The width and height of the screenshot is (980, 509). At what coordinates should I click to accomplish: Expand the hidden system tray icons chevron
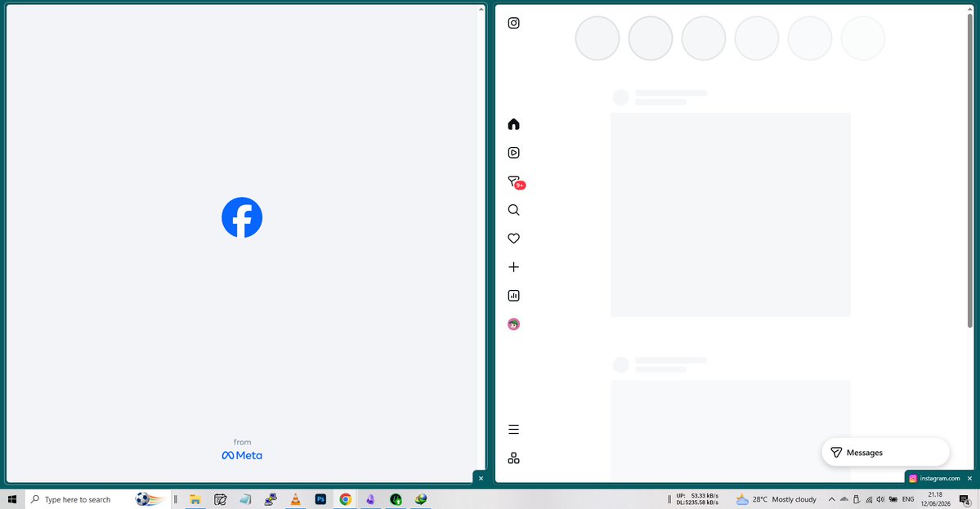pos(831,499)
